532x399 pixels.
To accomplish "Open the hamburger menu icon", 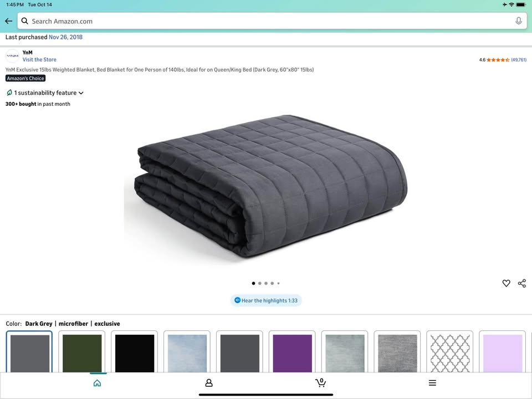I will pyautogui.click(x=432, y=383).
